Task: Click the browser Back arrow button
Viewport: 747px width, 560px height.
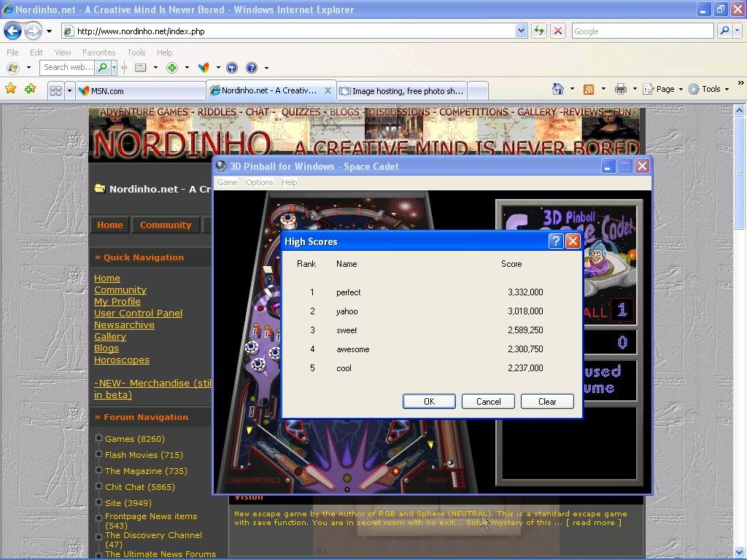Action: (12, 31)
